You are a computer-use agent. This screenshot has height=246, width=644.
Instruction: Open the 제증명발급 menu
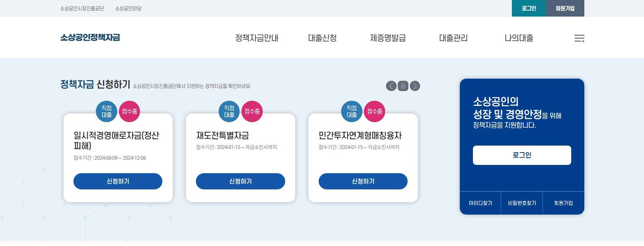pyautogui.click(x=388, y=38)
